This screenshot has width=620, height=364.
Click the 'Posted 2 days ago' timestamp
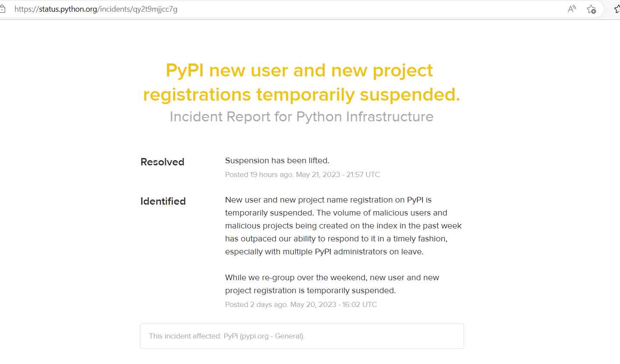coord(301,304)
